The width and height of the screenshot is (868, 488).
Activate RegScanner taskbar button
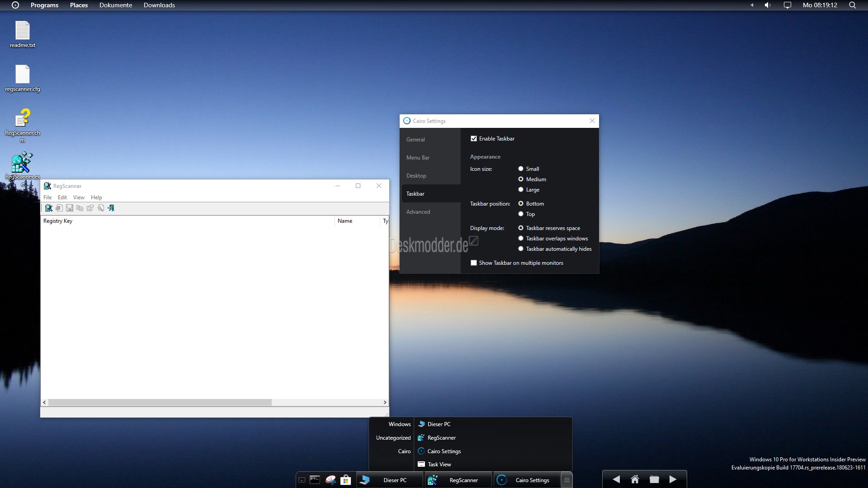(x=458, y=480)
